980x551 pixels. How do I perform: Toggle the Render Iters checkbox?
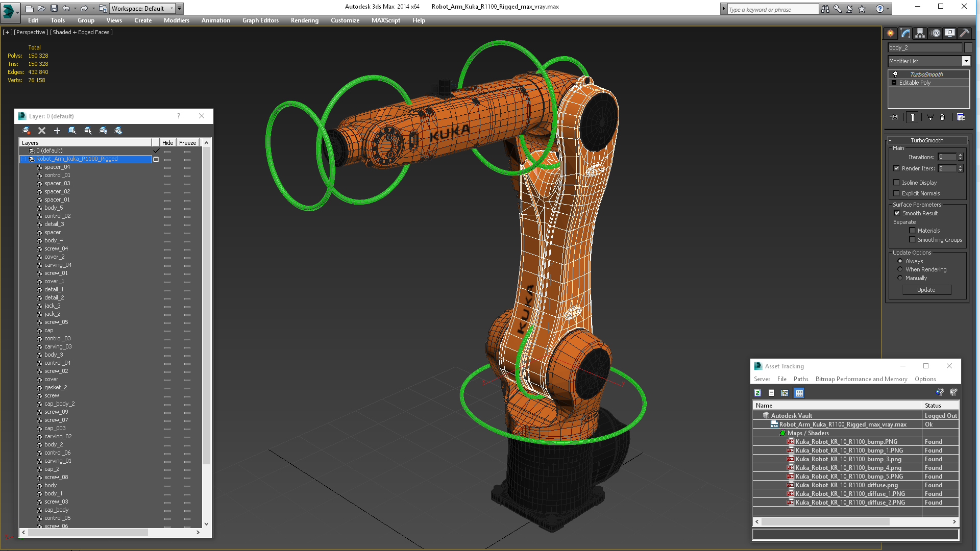[x=897, y=168]
